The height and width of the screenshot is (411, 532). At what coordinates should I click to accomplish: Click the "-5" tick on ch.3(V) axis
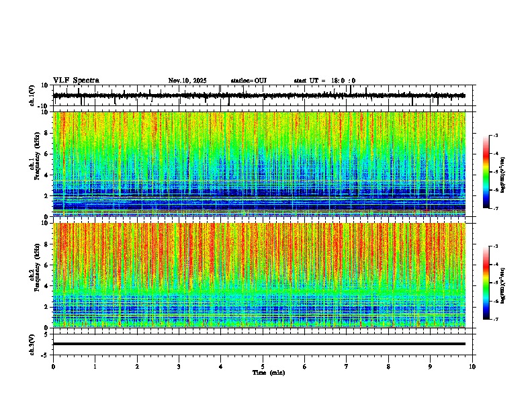click(45, 355)
